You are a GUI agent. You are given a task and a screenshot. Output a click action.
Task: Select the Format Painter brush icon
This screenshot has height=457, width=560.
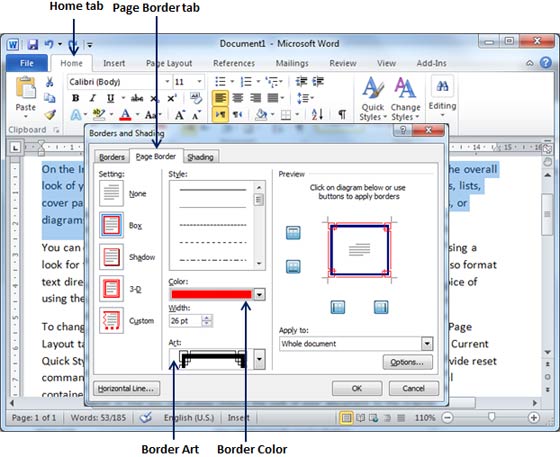50,115
